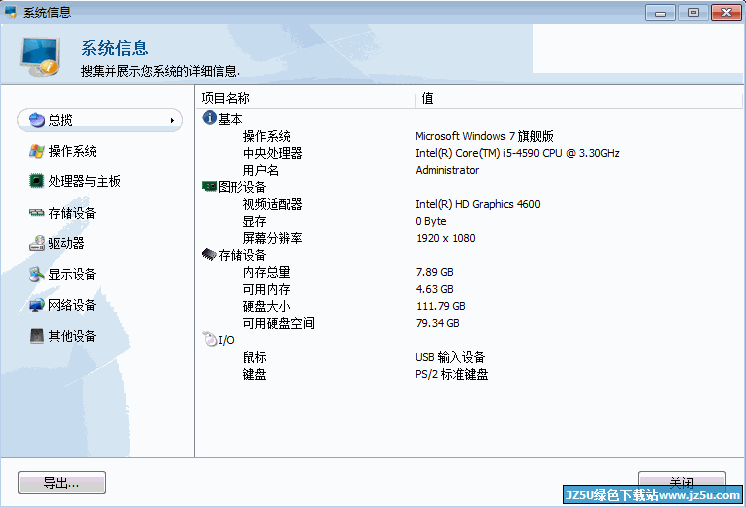Click the 值 column header

[x=579, y=98]
